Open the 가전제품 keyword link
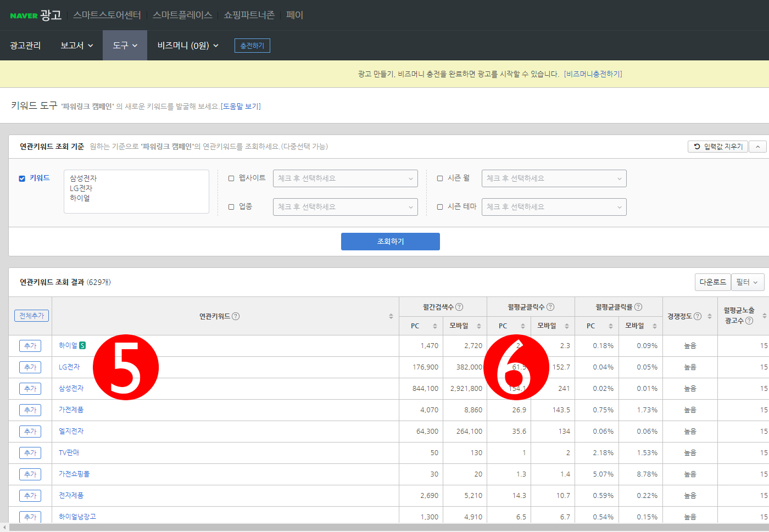This screenshot has width=769, height=532. (71, 410)
